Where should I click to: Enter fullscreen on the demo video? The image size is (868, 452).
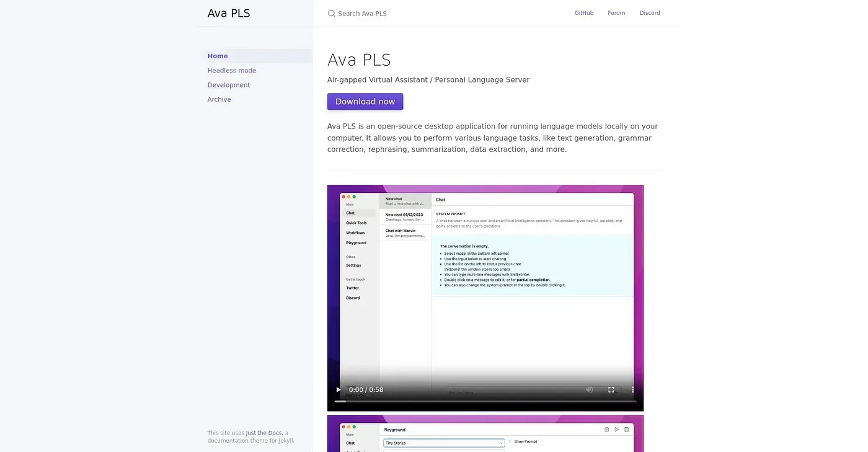click(611, 389)
